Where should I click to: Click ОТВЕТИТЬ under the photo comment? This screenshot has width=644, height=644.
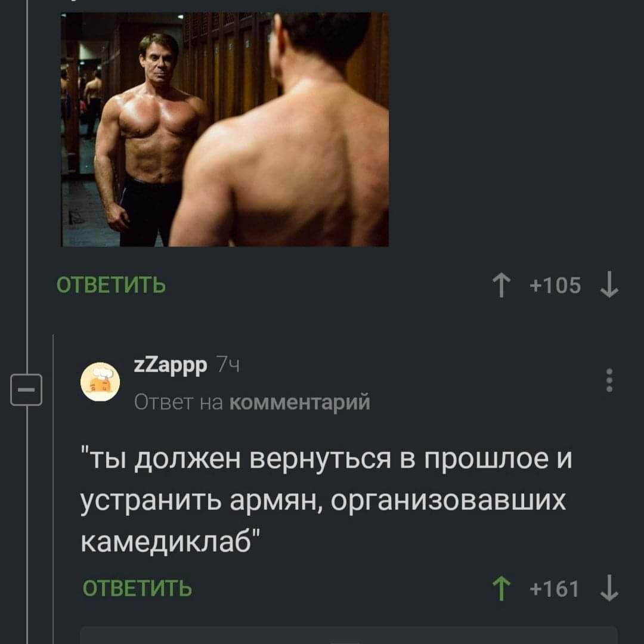coord(111,285)
